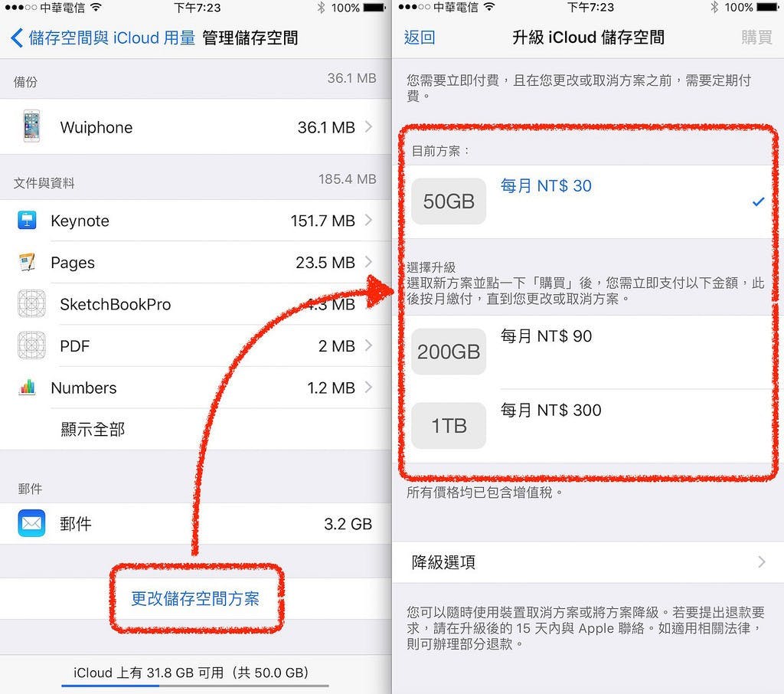784x694 pixels.
Task: Tap the PDF placeholder icon
Action: tap(31, 345)
